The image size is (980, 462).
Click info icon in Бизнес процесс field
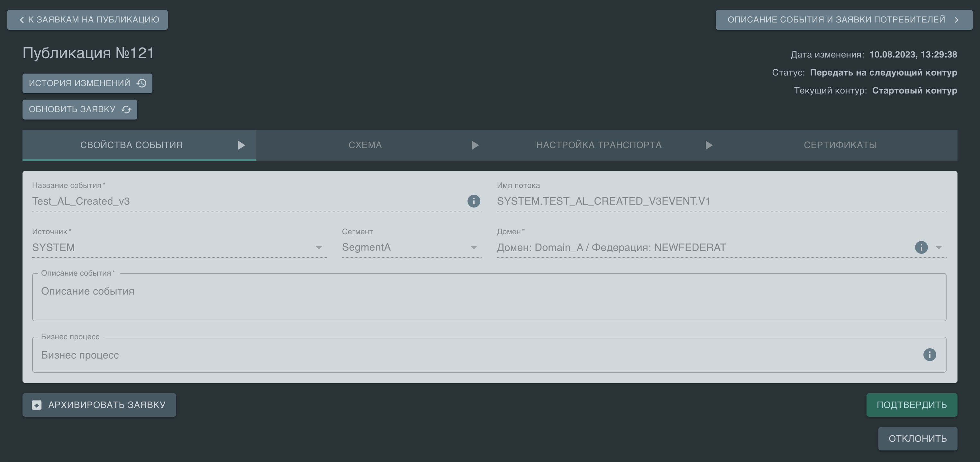click(930, 355)
